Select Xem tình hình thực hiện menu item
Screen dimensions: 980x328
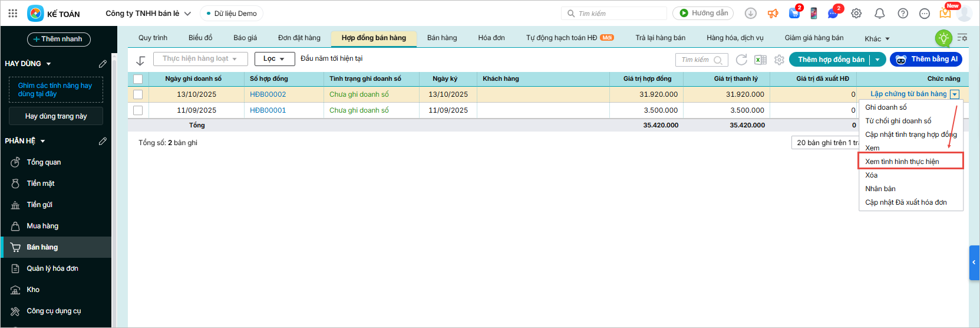point(902,162)
